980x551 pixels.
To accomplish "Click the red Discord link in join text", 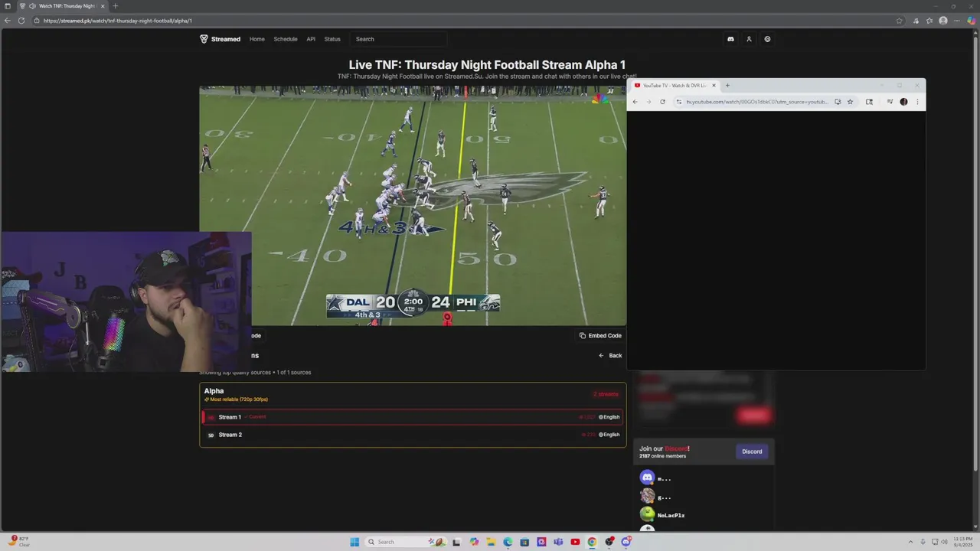I will tap(676, 448).
